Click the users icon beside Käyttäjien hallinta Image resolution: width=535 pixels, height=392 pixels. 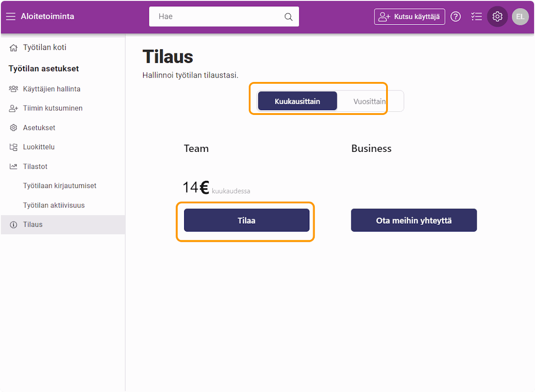tap(14, 89)
